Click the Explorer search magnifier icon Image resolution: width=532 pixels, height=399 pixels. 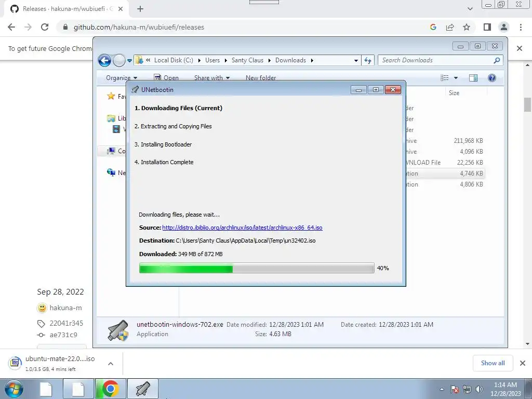497,60
